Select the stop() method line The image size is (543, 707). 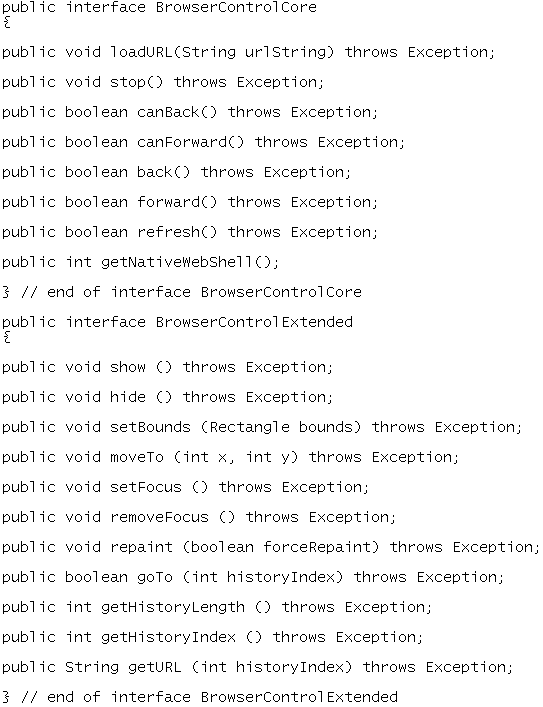(163, 83)
